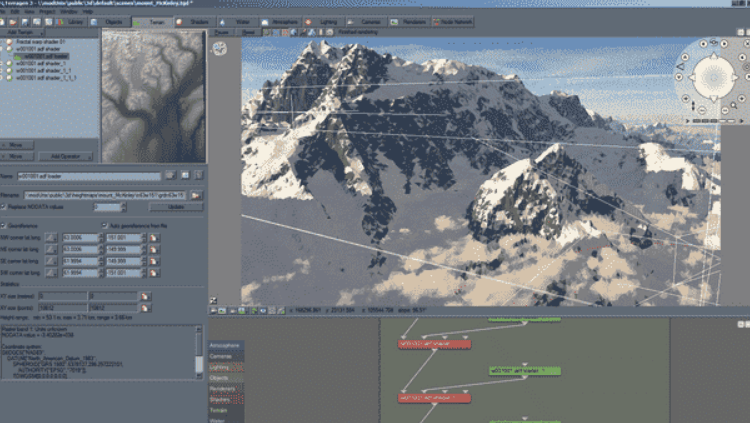Select the middle green adf loader node
Screen dimensions: 750x423
click(525, 371)
